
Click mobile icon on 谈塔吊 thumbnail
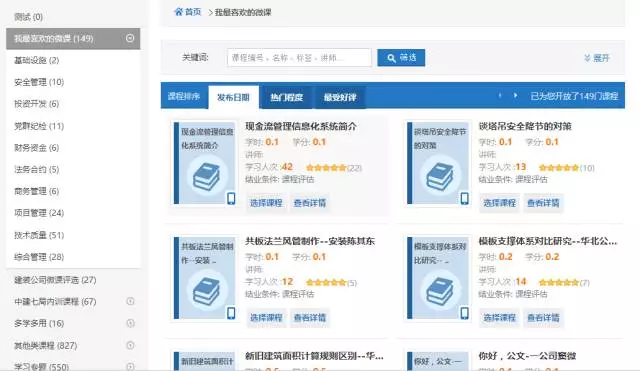click(464, 198)
